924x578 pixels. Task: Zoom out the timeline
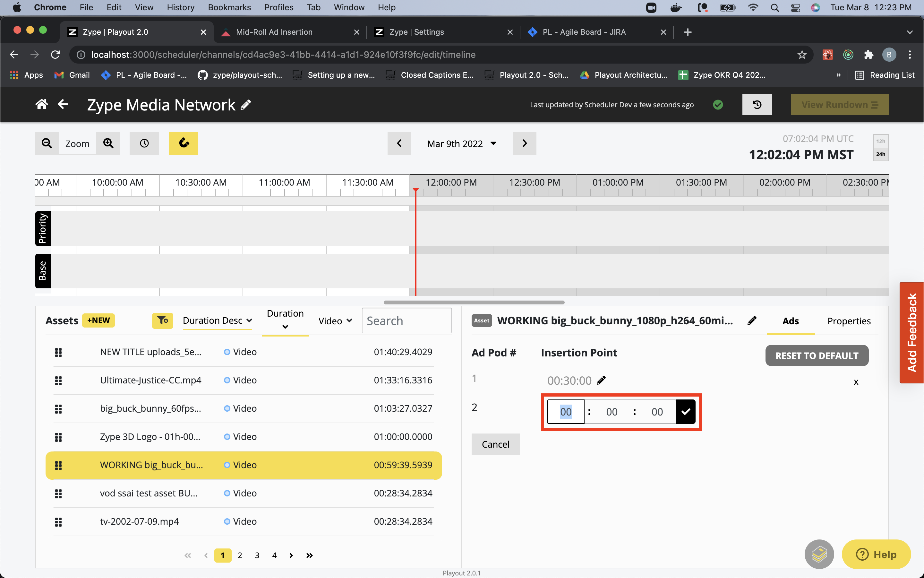click(x=47, y=143)
